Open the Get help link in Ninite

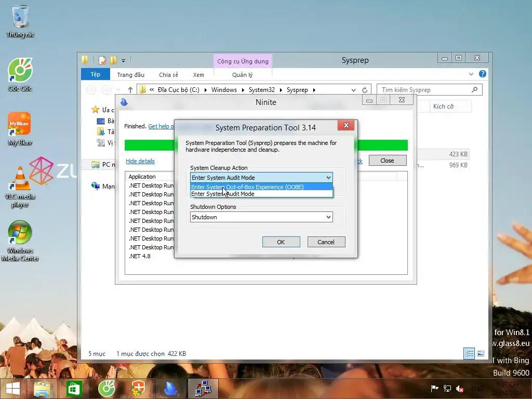[161, 126]
